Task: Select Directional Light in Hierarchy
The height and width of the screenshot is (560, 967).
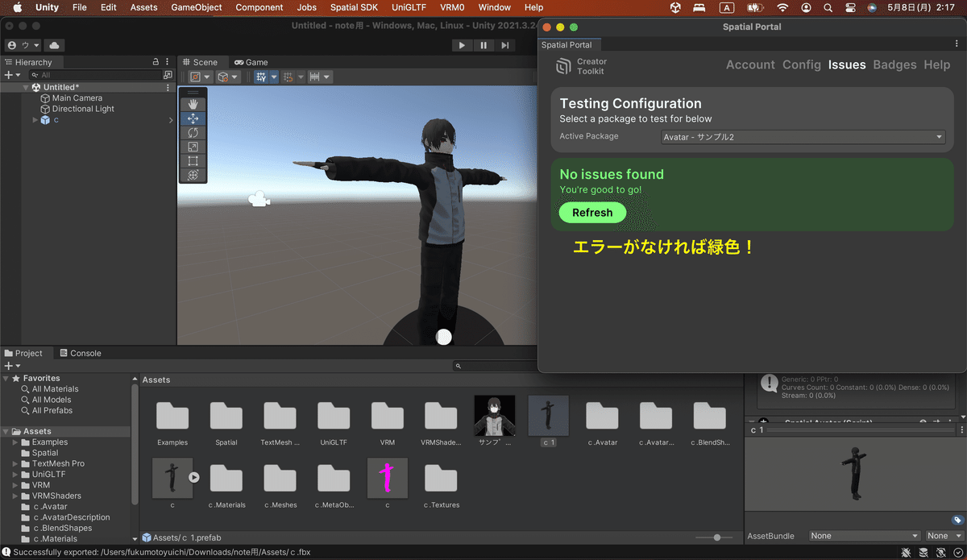Action: pyautogui.click(x=83, y=109)
